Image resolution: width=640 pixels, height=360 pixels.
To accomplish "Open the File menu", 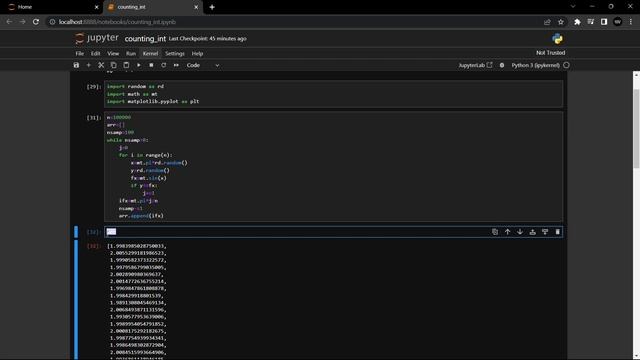I will pos(80,53).
